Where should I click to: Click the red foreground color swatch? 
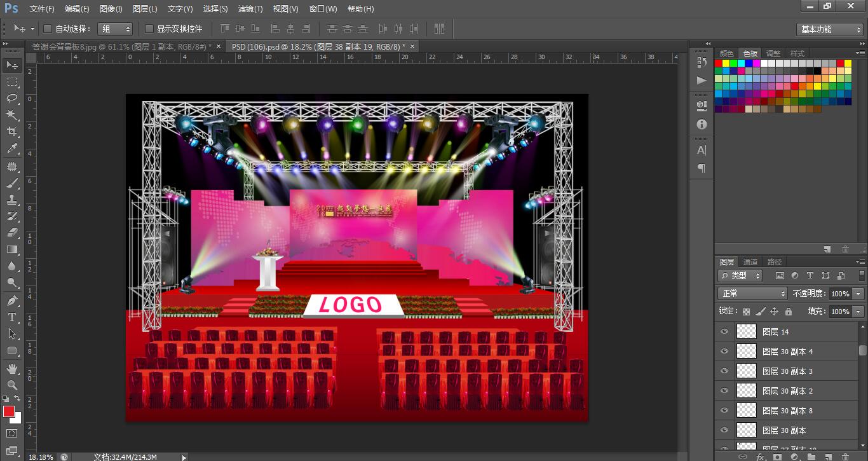8,411
